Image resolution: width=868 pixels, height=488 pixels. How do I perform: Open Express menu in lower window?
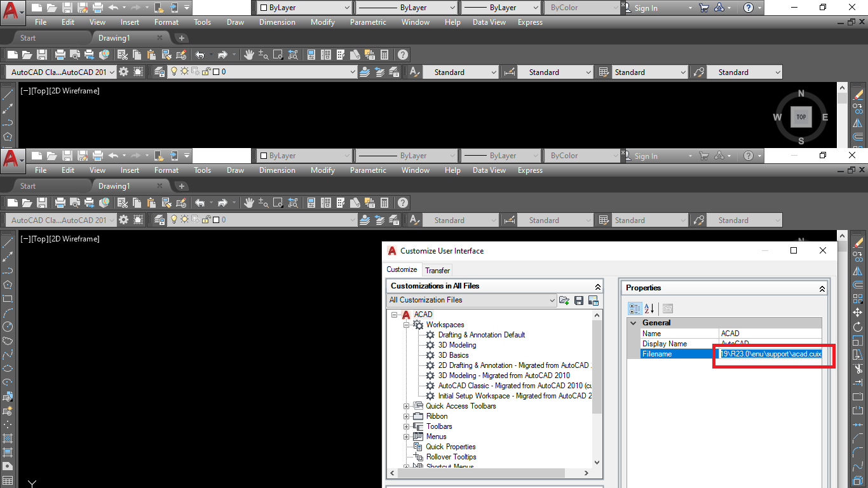point(530,170)
